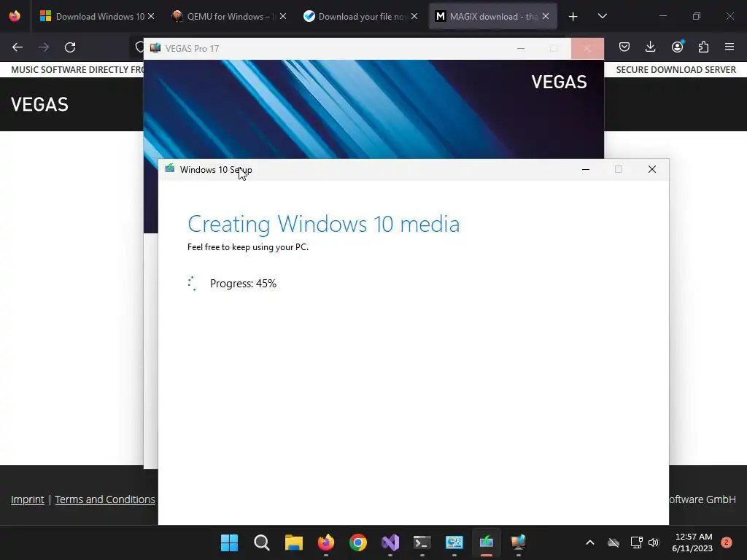Open the volume tray icon
This screenshot has height=560, width=747.
(x=654, y=542)
